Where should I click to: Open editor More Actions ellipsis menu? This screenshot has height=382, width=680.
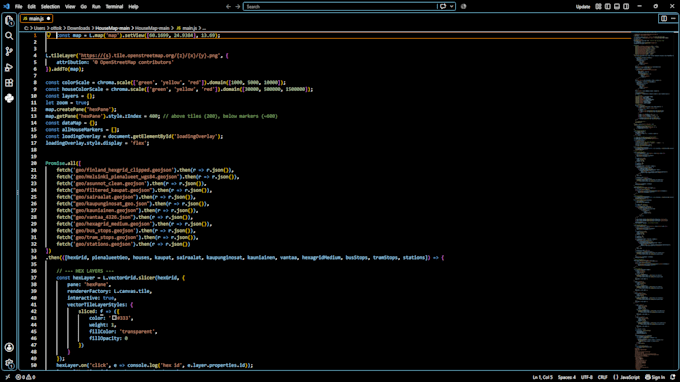(x=673, y=19)
